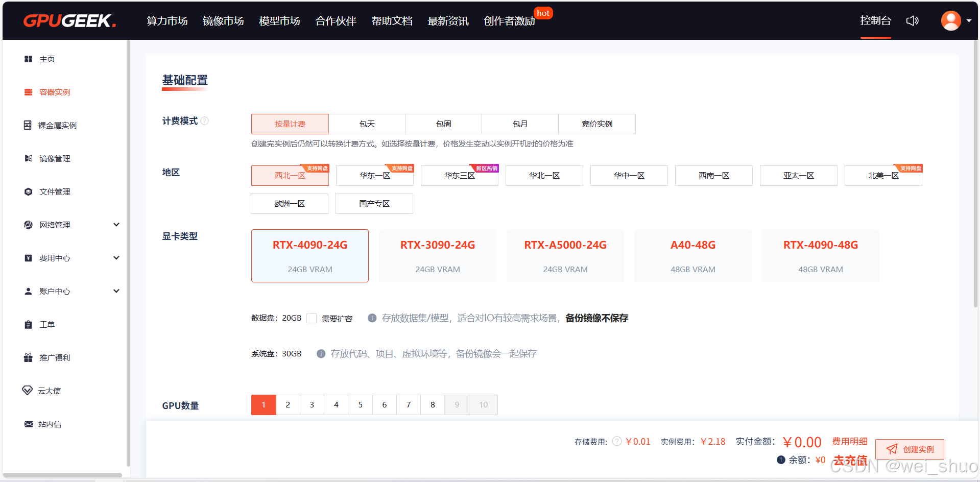Click the 站内信 envelope icon

click(x=29, y=424)
